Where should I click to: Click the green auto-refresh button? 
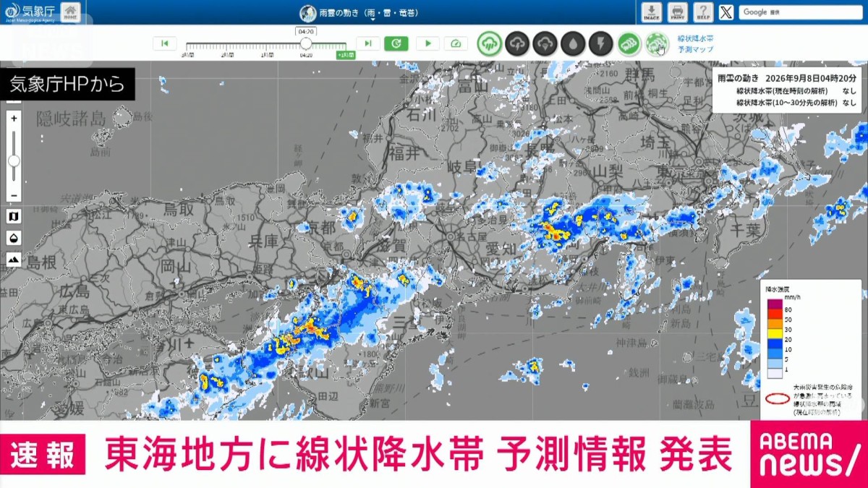396,43
